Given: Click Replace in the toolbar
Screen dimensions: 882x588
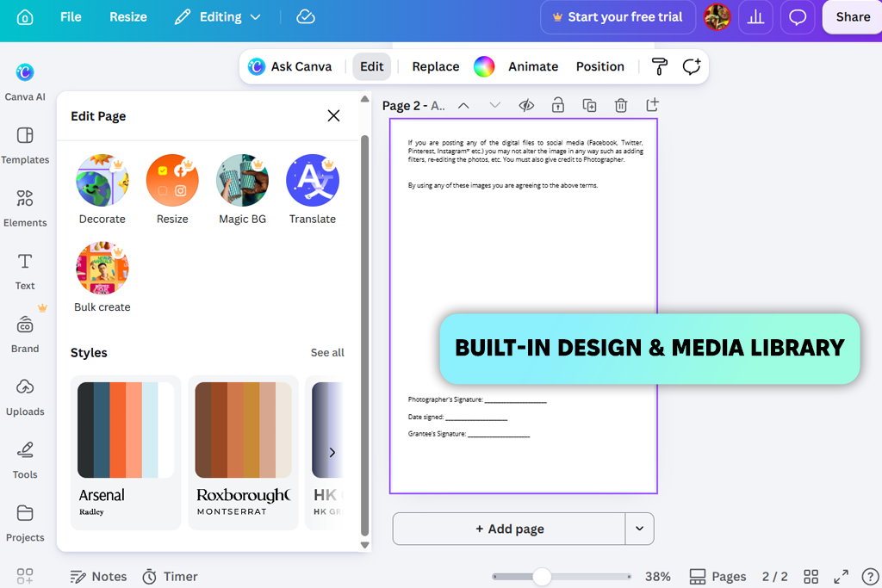Looking at the screenshot, I should (435, 66).
